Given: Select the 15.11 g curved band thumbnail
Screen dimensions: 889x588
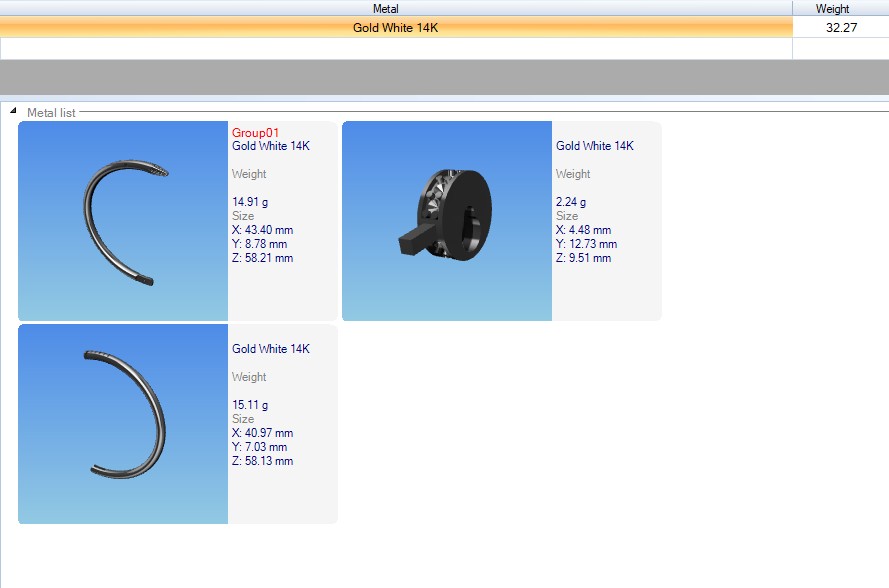Looking at the screenshot, I should click(123, 424).
